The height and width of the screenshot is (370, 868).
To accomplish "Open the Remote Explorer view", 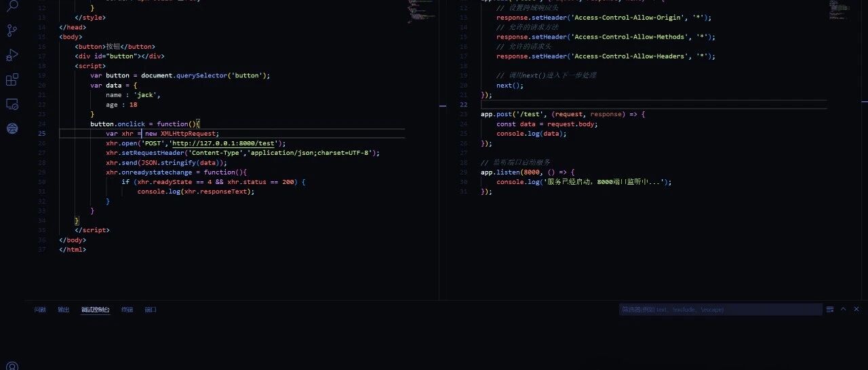I will (x=12, y=105).
